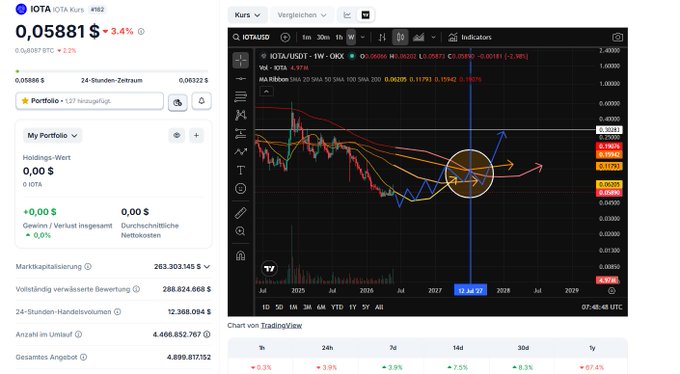Open the emoji icons tool
Screen dimensions: 680x374
241,188
